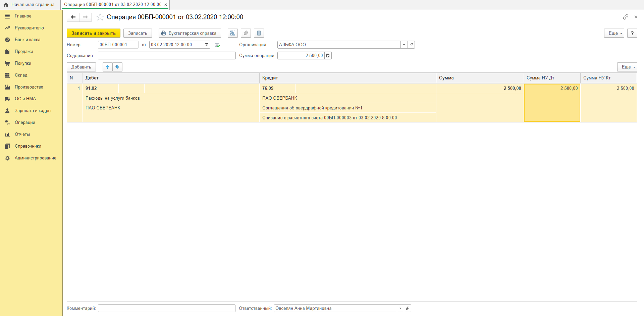Select debit account 91.02 cell
The height and width of the screenshot is (316, 644).
click(101, 88)
